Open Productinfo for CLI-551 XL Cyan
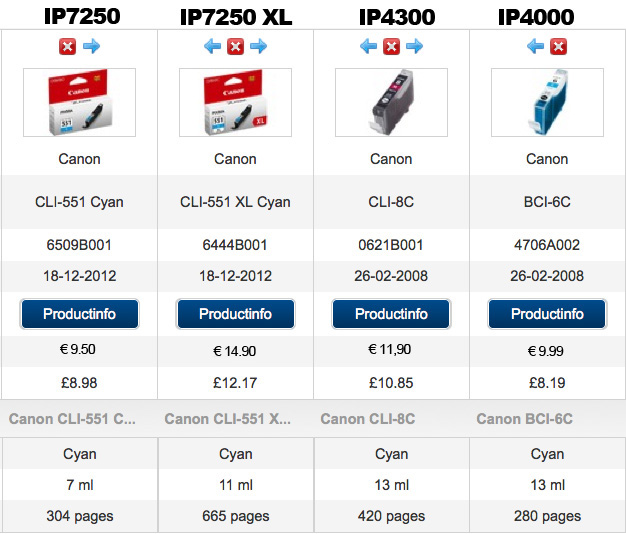The height and width of the screenshot is (534, 626). [x=236, y=314]
